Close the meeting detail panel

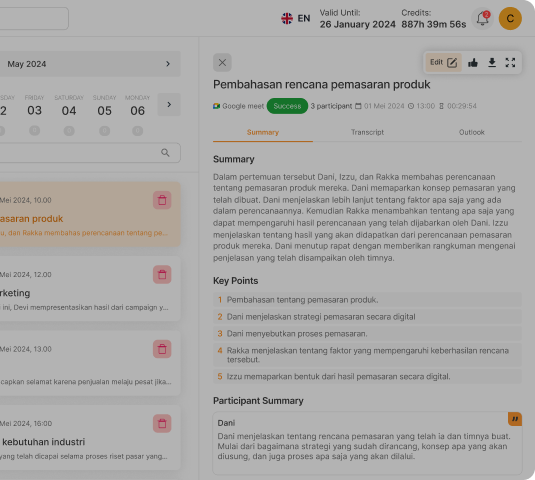tap(222, 62)
